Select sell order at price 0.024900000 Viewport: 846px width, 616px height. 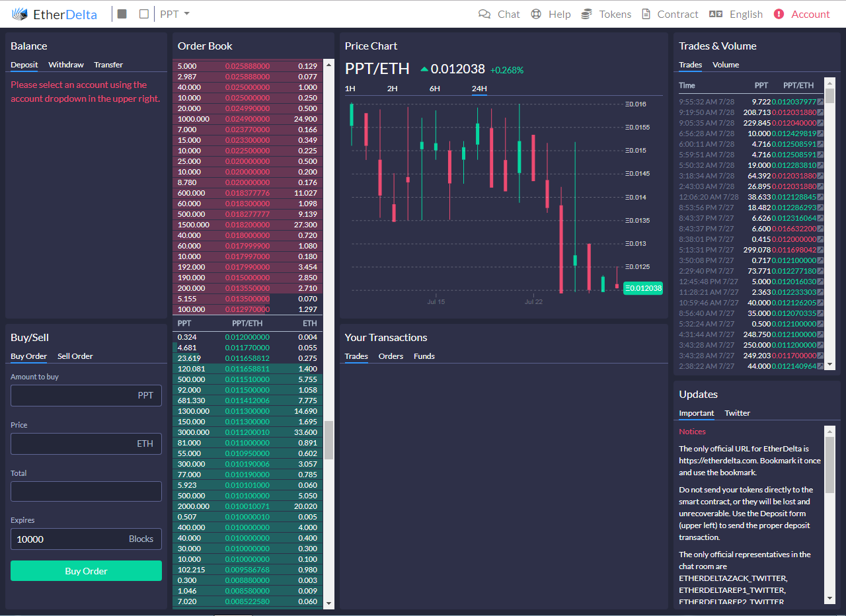(x=247, y=119)
